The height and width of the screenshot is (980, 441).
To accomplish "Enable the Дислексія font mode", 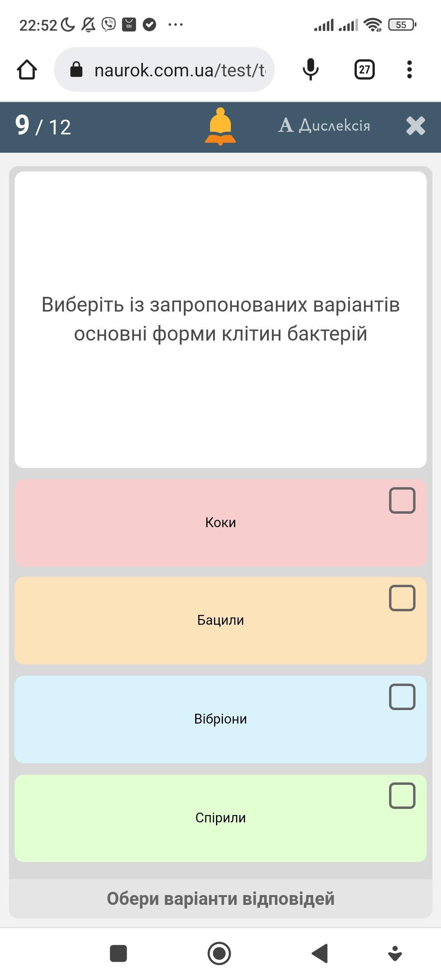I will pos(324,125).
